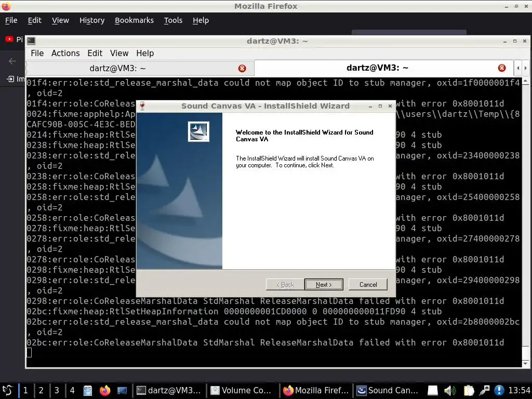Cancel the Sound Canvas VA installation
The height and width of the screenshot is (399, 532).
point(368,284)
